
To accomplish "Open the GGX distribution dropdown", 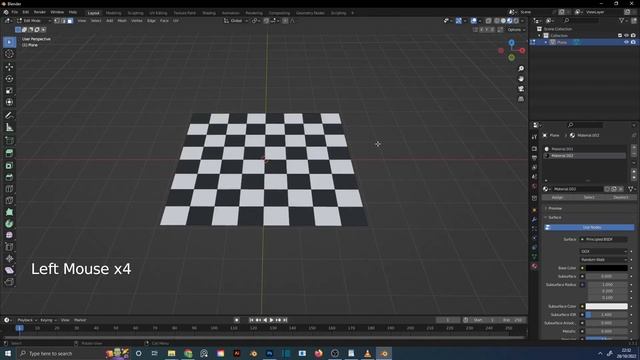I will tap(603, 251).
